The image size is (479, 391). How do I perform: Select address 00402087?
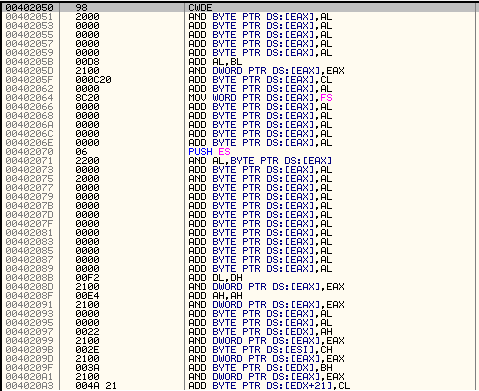(x=29, y=260)
